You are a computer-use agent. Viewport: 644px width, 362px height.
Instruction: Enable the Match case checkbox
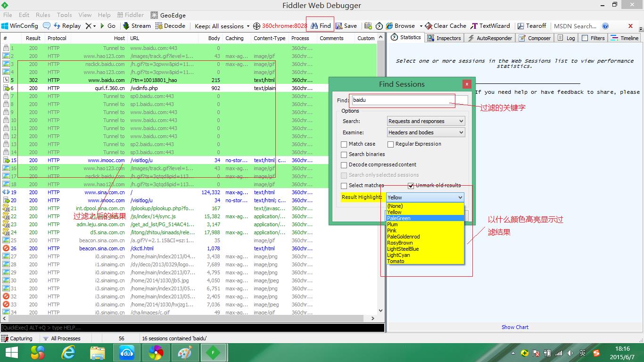344,144
